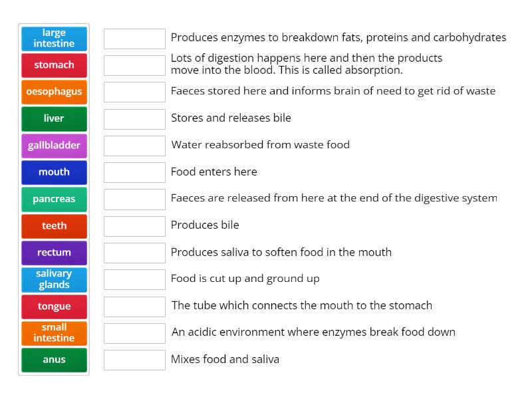Screen dimensions: 532x399
Task: Click the purple 'gallbladder' tile
Action: coord(54,145)
